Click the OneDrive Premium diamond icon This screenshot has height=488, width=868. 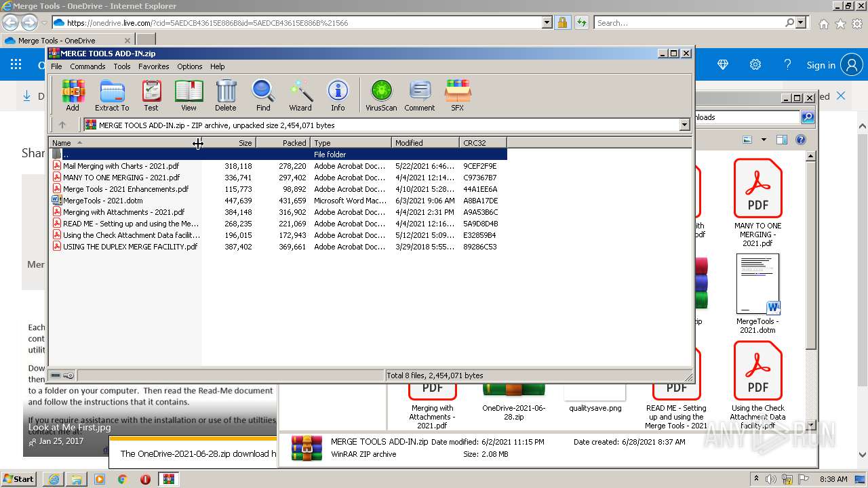[723, 65]
